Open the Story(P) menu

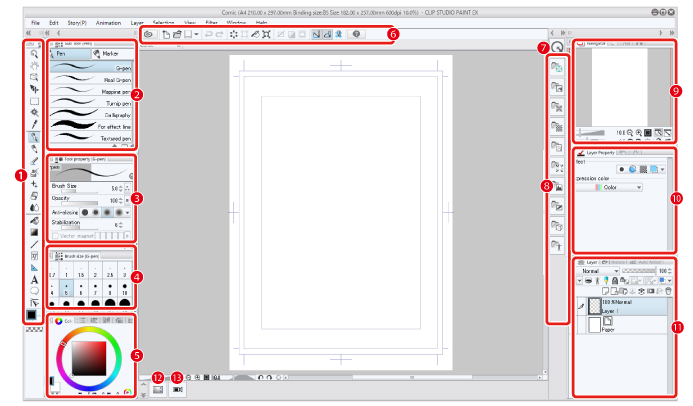coord(77,23)
